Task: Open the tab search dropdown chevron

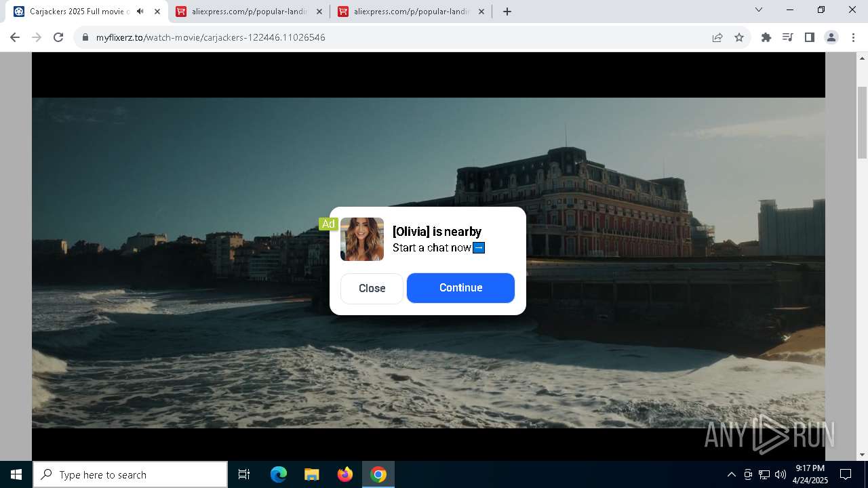Action: point(759,10)
